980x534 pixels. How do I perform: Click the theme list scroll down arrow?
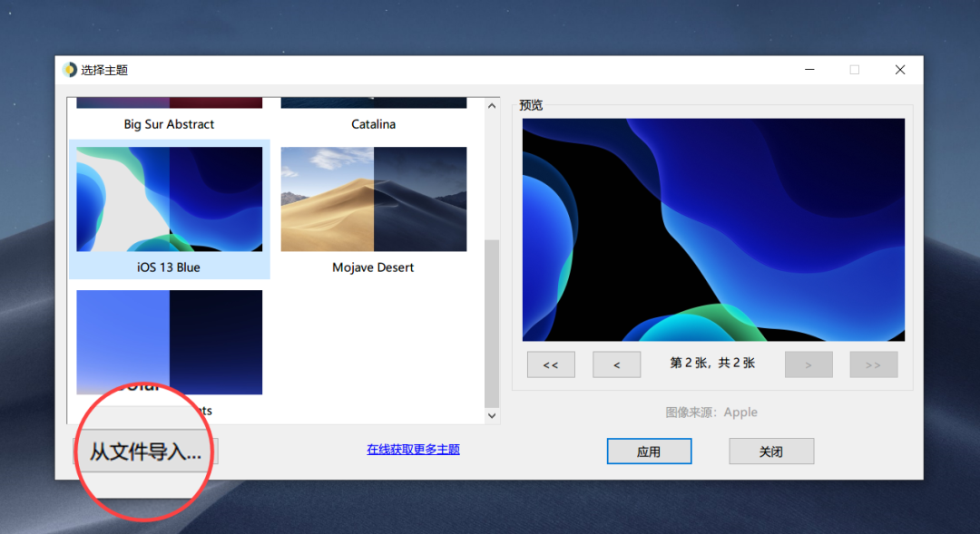coord(492,416)
